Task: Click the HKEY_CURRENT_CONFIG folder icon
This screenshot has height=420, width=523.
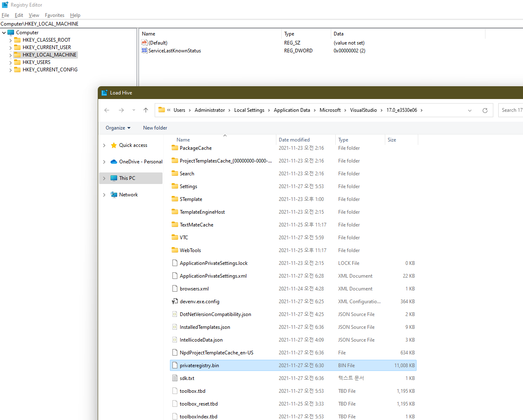Action: 17,70
